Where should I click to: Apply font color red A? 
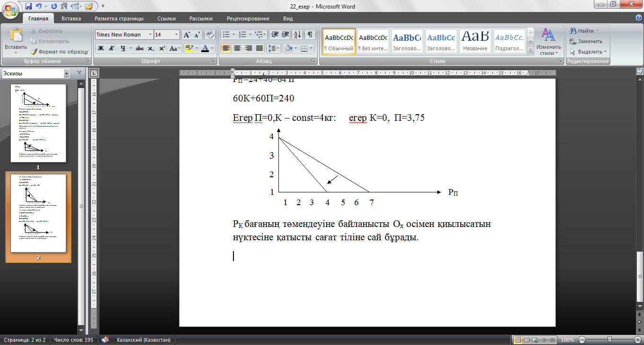(205, 48)
